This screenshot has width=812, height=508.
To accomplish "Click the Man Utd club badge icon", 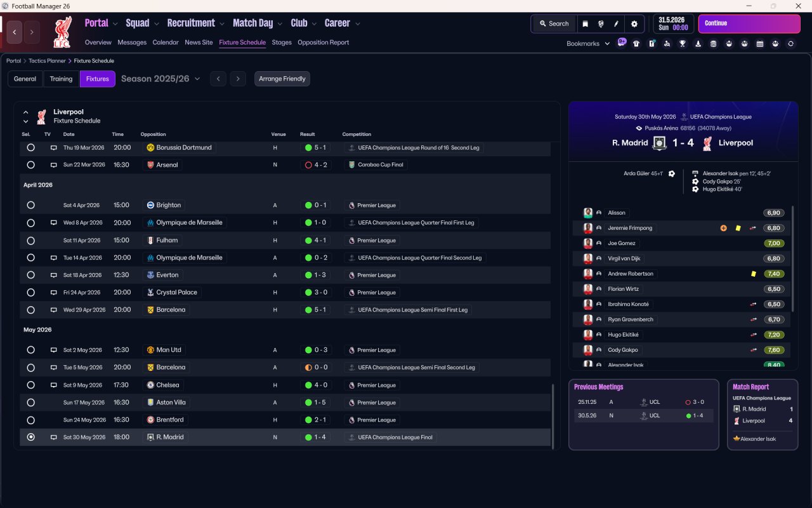I will point(150,350).
